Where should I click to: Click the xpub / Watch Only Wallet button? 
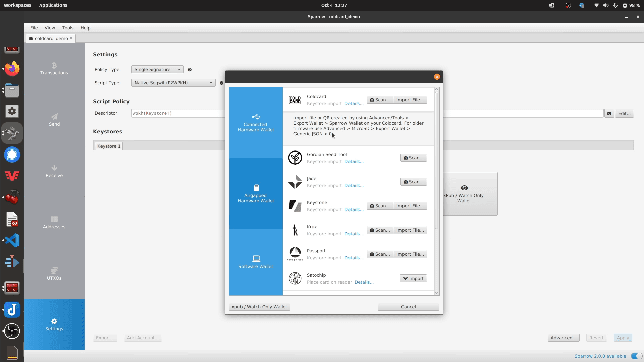coord(259,307)
